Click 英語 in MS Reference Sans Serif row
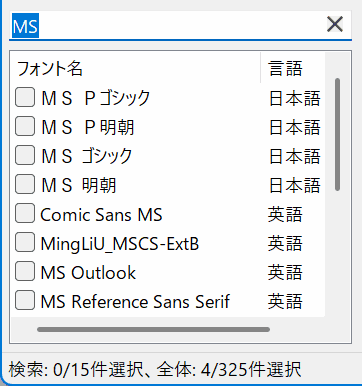The height and width of the screenshot is (386, 362). 285,301
